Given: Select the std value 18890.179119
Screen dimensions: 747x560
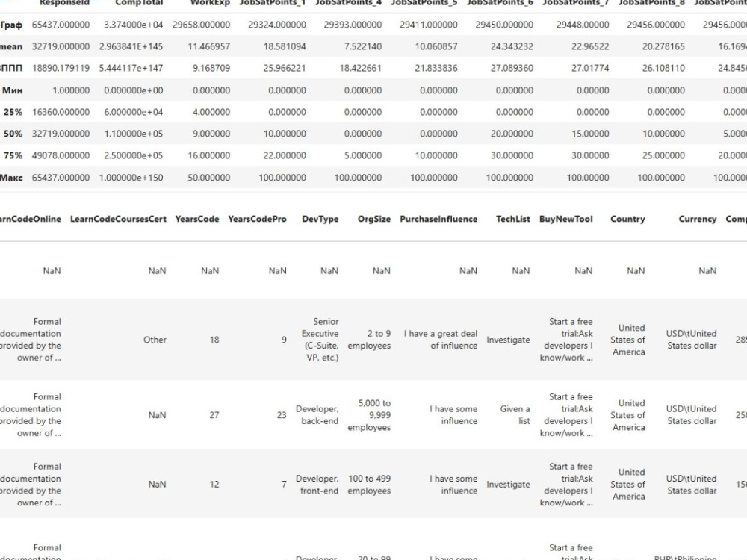Looking at the screenshot, I should coord(61,68).
